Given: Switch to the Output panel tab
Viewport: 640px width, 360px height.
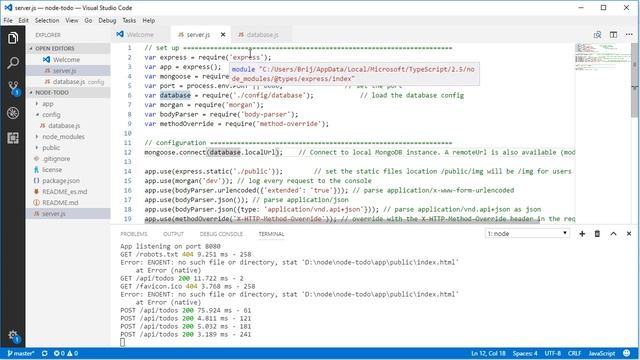Looking at the screenshot, I should [x=173, y=234].
